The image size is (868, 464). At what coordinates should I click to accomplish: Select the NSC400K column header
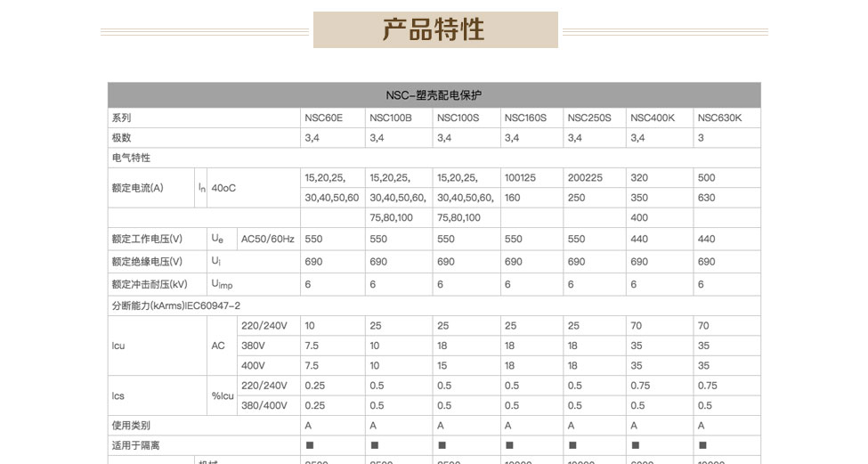tap(653, 118)
